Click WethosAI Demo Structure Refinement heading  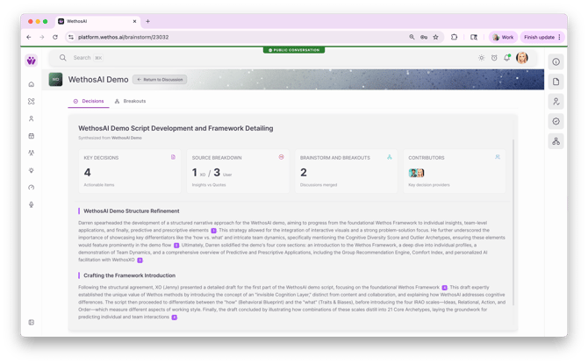132,211
